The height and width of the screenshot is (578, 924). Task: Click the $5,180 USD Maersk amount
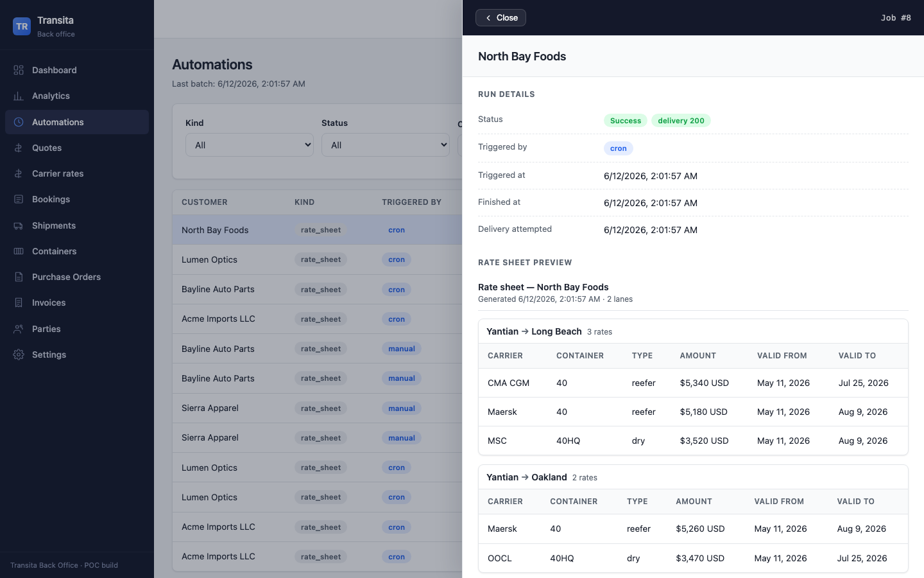pyautogui.click(x=704, y=412)
